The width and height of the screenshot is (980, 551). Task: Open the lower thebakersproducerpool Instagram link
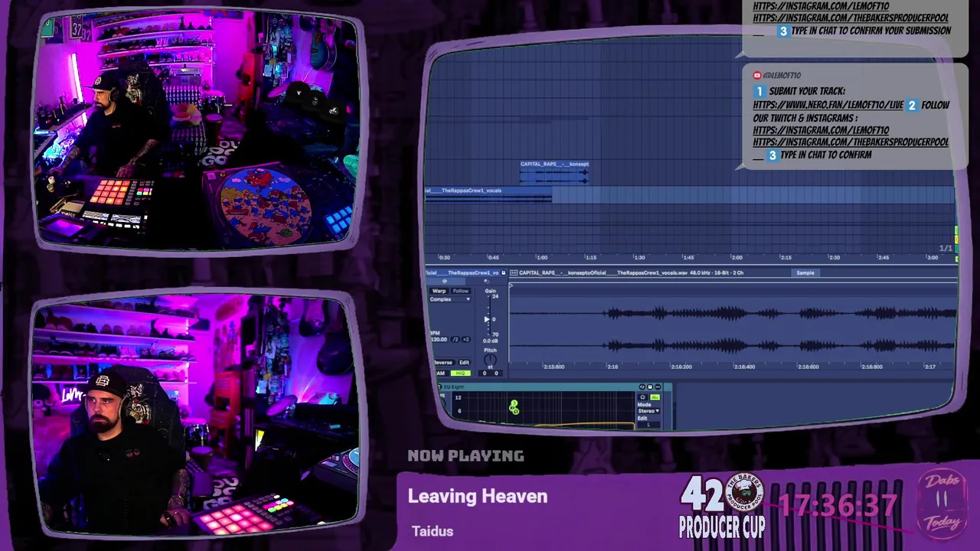(x=851, y=142)
